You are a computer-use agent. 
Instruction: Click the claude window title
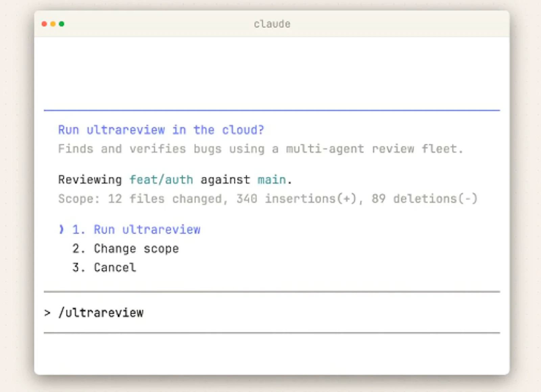pos(272,24)
